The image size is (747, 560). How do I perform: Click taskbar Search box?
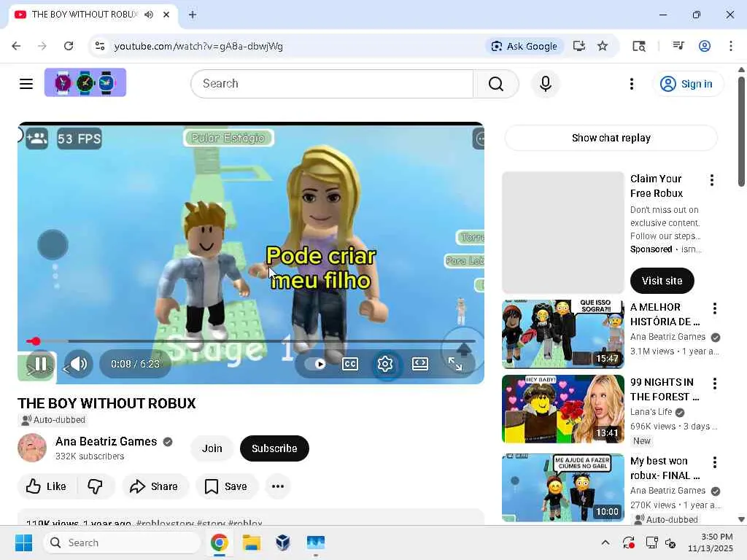122,542
